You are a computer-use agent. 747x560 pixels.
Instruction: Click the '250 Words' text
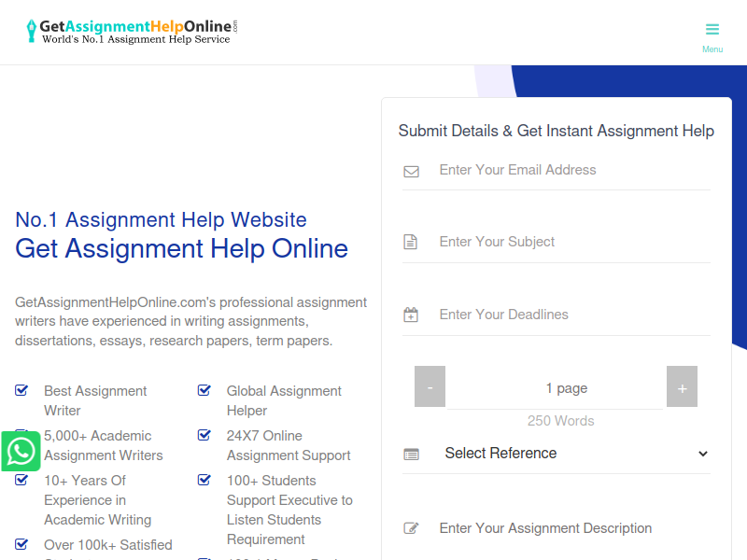[x=561, y=421]
